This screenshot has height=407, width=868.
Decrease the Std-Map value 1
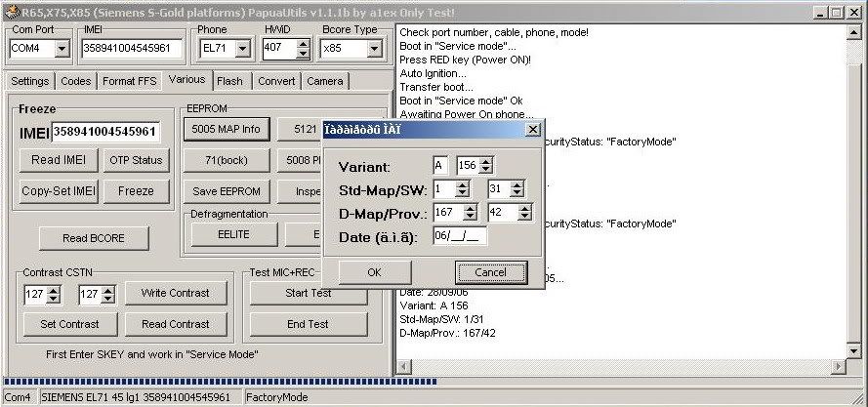(x=462, y=193)
